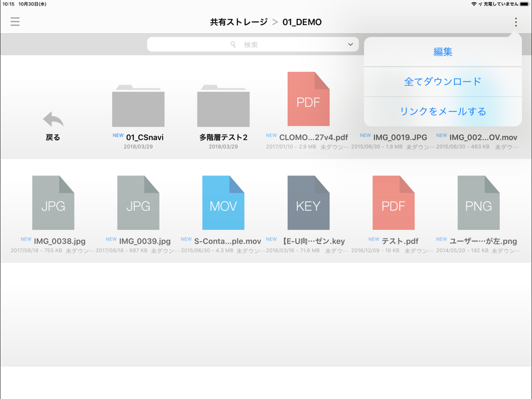Image resolution: width=532 pixels, height=399 pixels.
Task: Click the 多階層テスト2 folder name
Action: point(223,137)
